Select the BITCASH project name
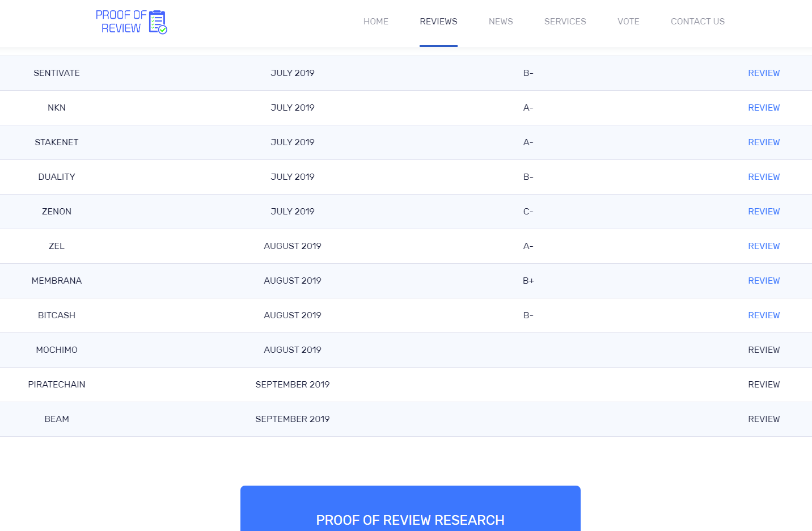This screenshot has width=812, height=531. click(x=57, y=315)
